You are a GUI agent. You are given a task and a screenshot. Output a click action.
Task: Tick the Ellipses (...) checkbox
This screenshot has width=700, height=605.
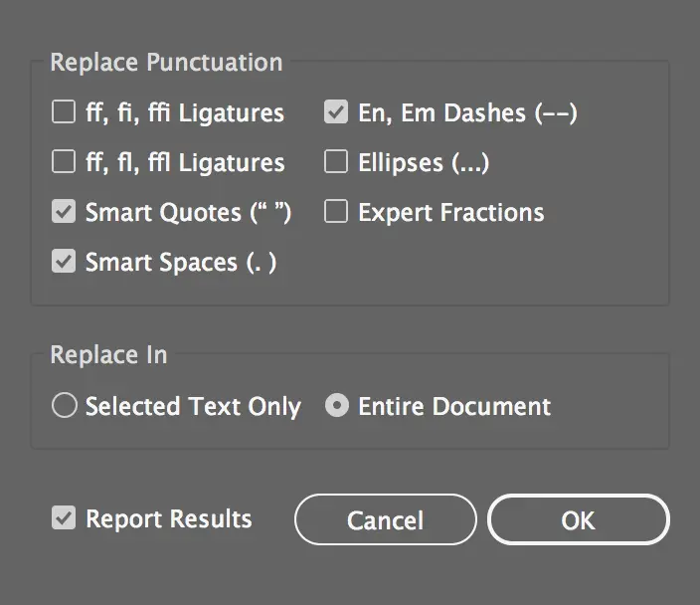tap(336, 161)
